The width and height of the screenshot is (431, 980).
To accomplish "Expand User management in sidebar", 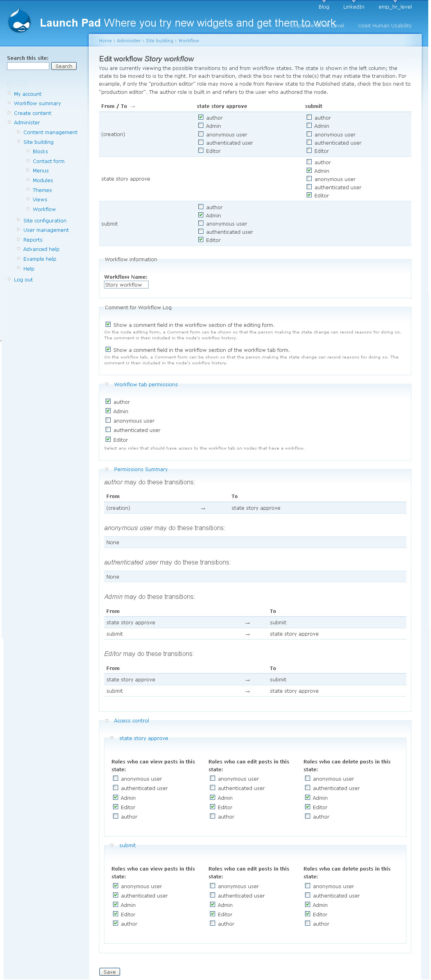I will pyautogui.click(x=18, y=229).
